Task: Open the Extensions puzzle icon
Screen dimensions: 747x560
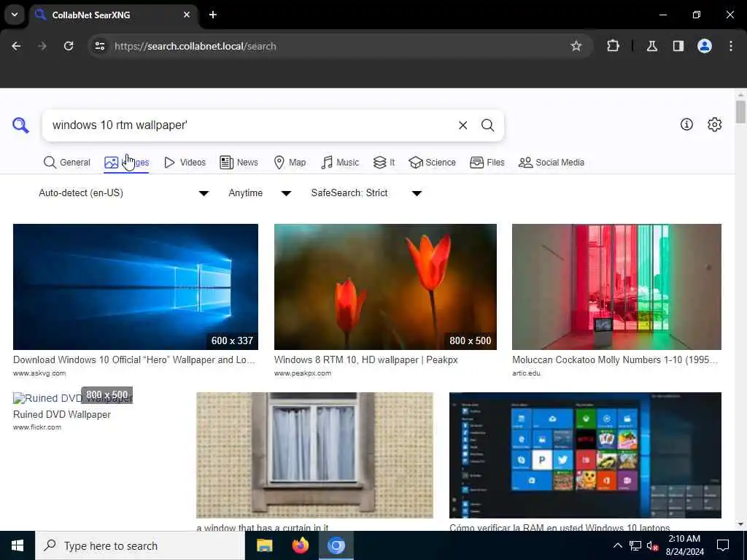Action: (613, 46)
